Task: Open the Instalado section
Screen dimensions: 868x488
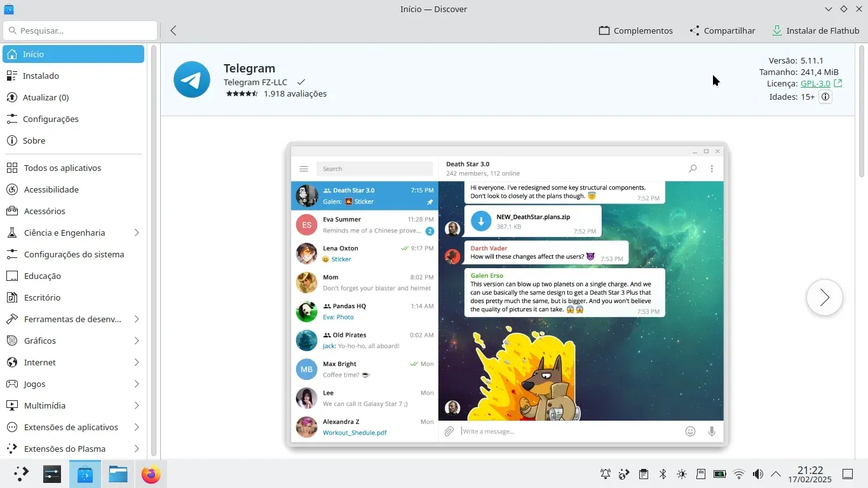Action: point(41,76)
